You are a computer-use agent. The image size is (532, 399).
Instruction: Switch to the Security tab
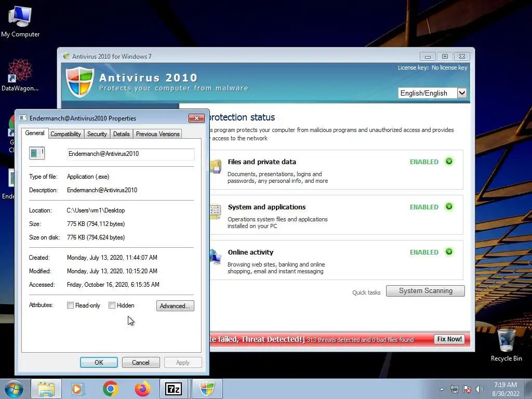pyautogui.click(x=97, y=134)
